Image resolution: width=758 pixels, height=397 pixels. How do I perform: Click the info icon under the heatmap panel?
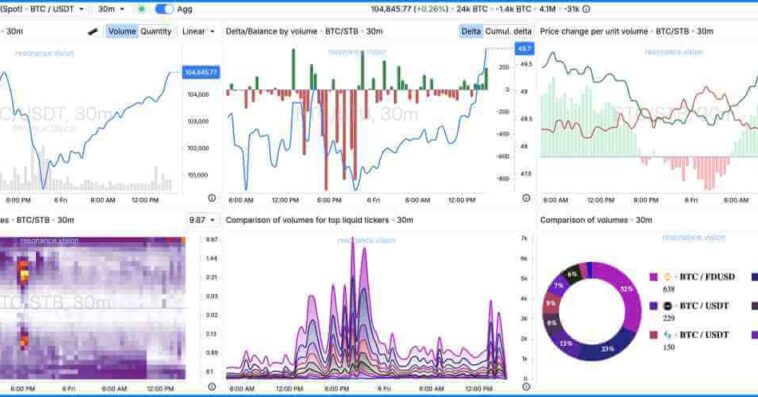point(212,386)
